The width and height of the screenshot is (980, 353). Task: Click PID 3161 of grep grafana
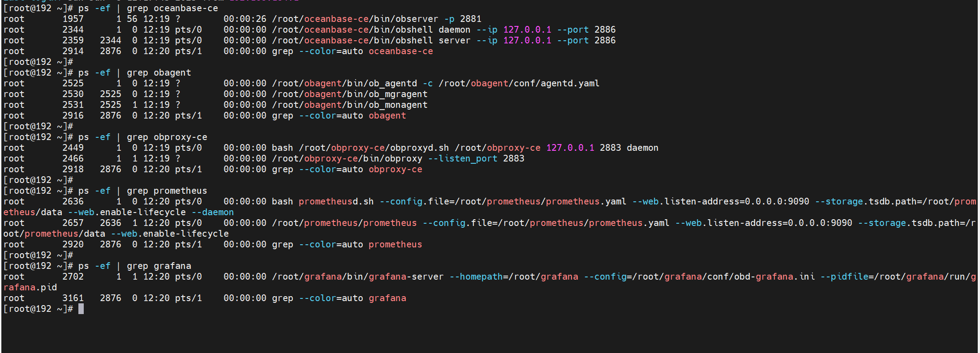click(73, 298)
